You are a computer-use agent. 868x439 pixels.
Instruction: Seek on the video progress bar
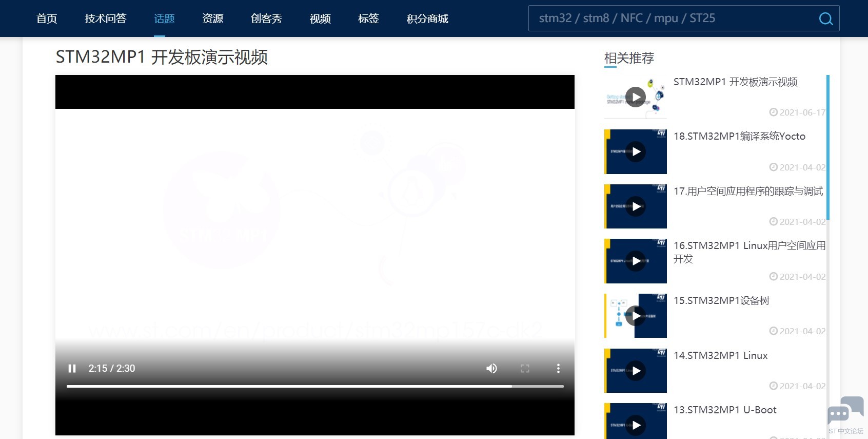pyautogui.click(x=315, y=386)
